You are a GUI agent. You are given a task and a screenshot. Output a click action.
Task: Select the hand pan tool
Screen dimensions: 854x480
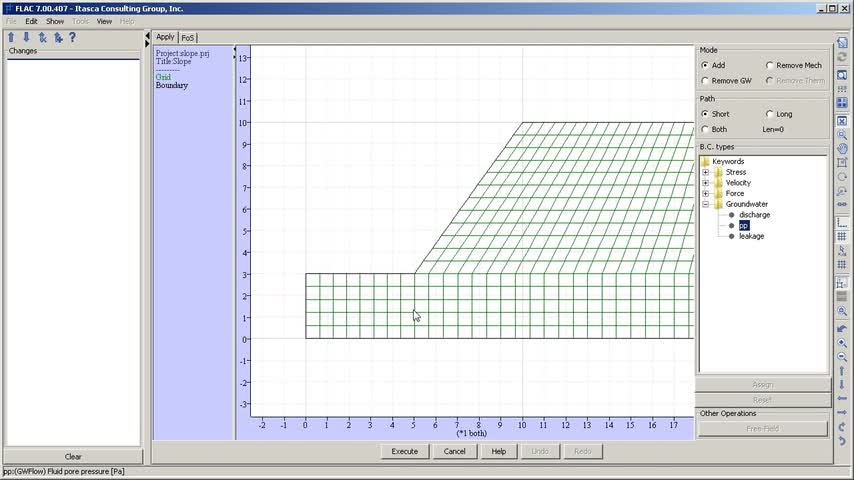(x=842, y=148)
